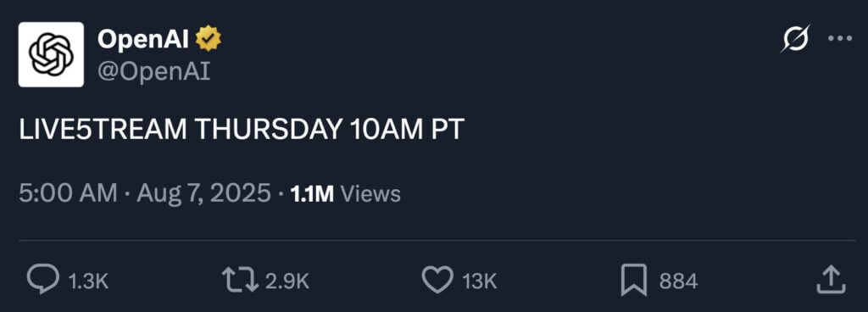Click the 13K likes count
The height and width of the screenshot is (312, 868).
[480, 281]
